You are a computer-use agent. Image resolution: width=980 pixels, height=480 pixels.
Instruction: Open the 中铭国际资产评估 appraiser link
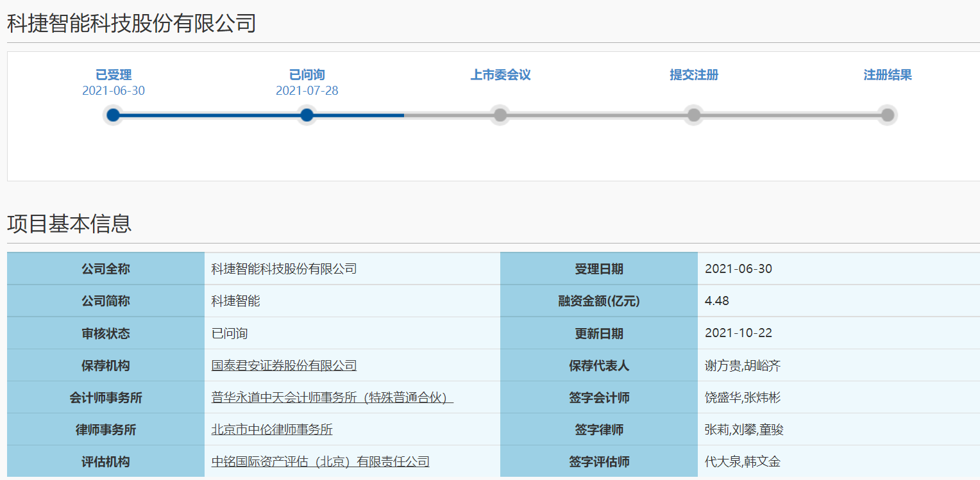coord(321,461)
